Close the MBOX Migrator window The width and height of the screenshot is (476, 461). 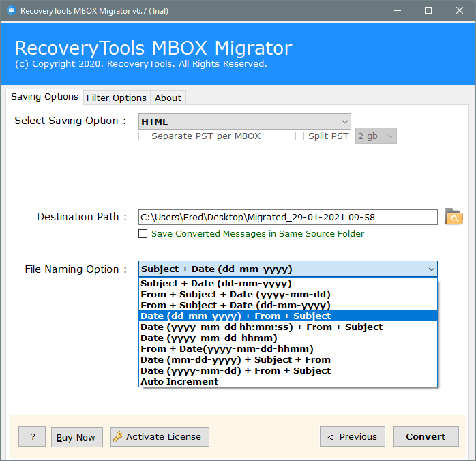[460, 11]
